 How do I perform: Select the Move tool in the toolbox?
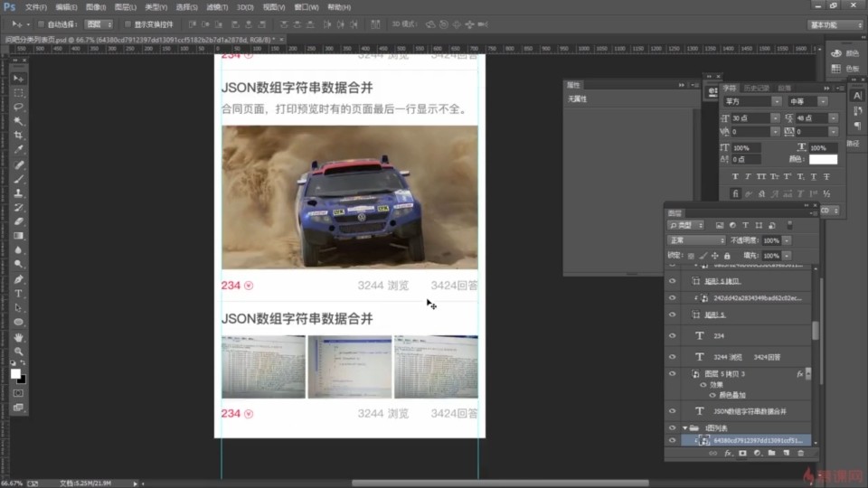tap(18, 79)
